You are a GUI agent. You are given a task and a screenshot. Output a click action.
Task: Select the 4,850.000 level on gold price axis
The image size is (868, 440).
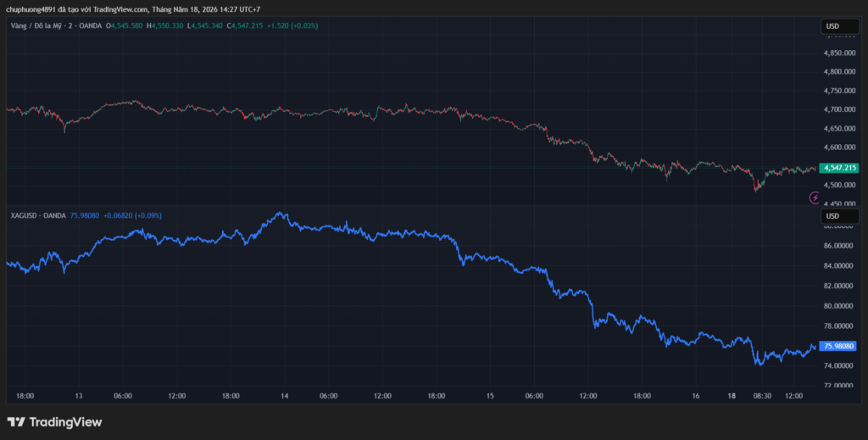[840, 53]
